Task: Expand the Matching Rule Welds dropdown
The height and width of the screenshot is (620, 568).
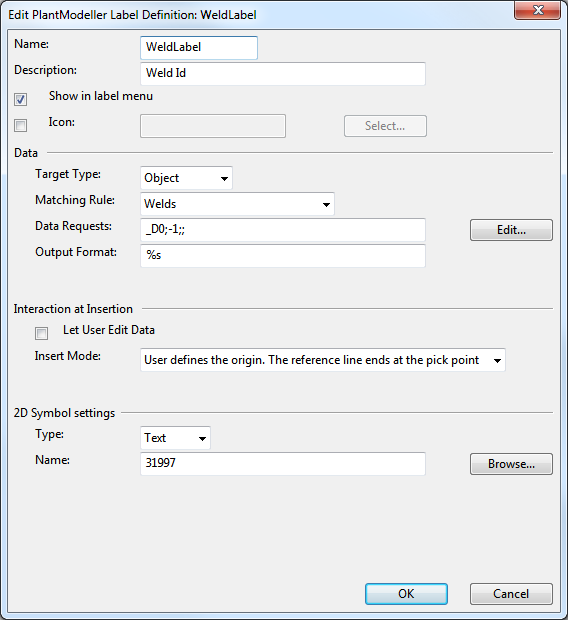Action: pos(237,204)
